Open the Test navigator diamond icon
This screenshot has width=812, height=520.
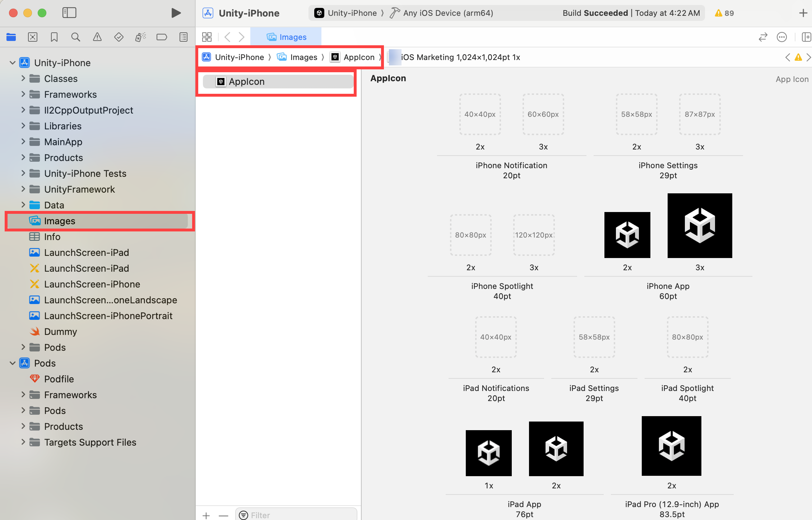(119, 37)
